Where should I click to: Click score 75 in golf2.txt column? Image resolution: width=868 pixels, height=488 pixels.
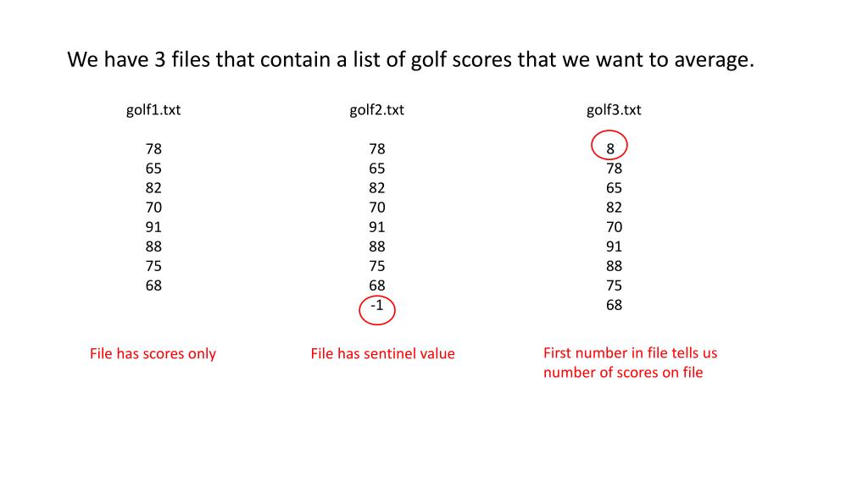click(377, 266)
